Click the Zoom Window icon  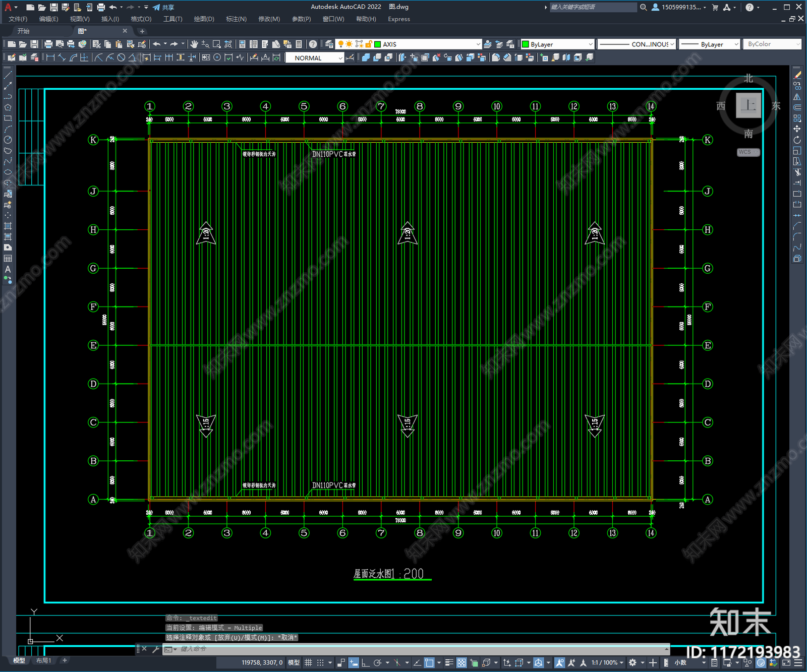tap(217, 44)
